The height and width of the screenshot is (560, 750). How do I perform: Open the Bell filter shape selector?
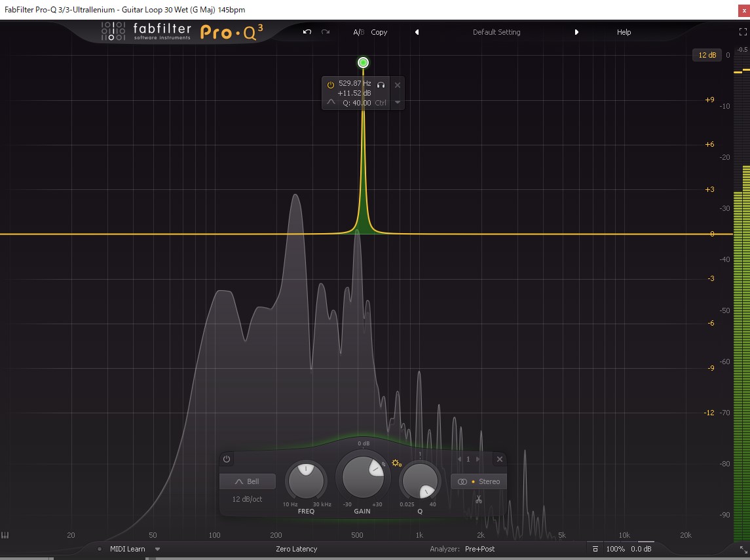[x=248, y=481]
